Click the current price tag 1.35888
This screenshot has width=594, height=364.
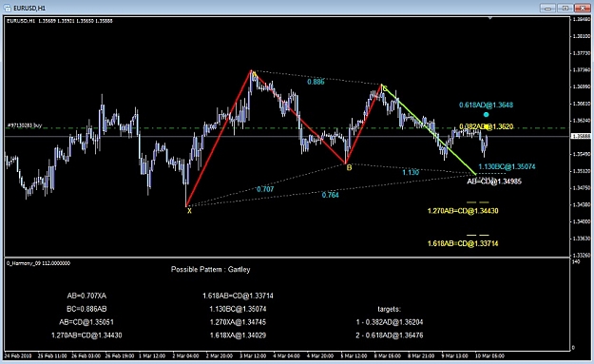click(581, 136)
